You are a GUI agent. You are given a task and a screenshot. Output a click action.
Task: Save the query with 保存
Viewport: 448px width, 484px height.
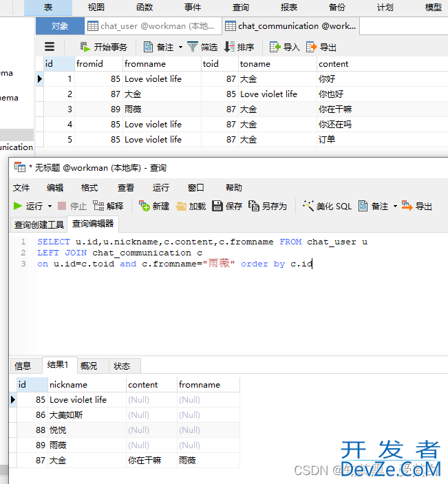227,206
